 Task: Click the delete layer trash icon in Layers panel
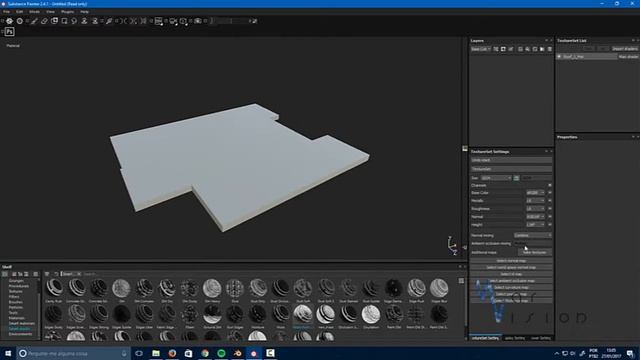point(549,49)
